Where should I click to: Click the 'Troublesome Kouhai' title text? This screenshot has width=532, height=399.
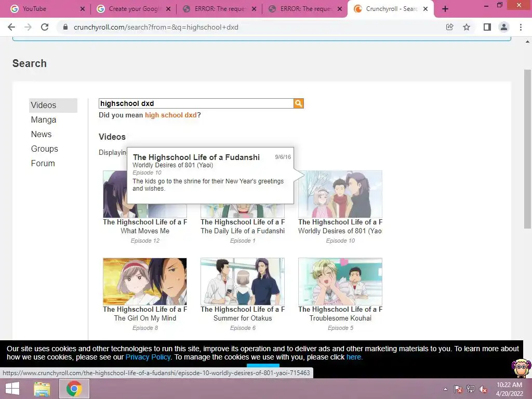pyautogui.click(x=340, y=318)
